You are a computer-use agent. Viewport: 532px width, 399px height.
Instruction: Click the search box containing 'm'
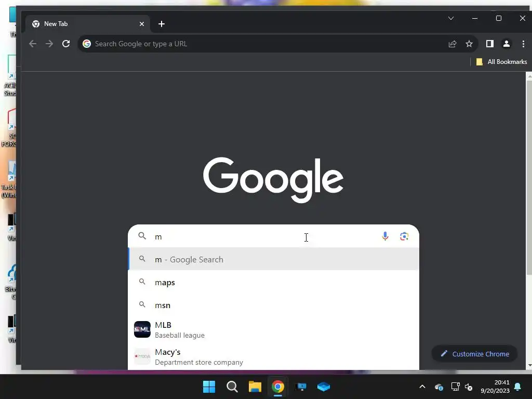pos(273,236)
